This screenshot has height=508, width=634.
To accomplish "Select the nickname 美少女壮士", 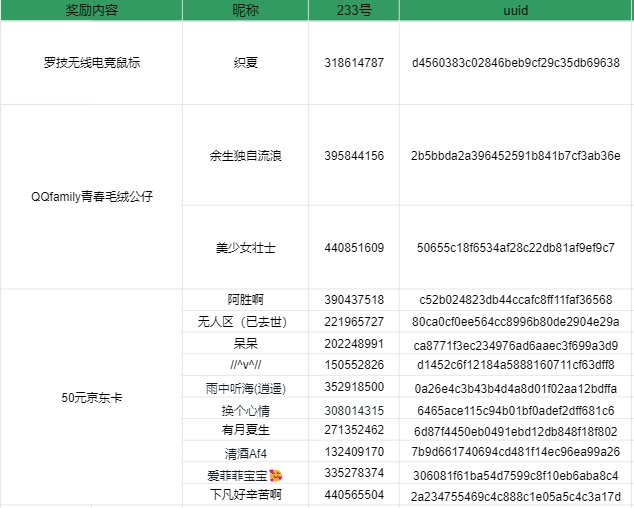I will click(245, 247).
